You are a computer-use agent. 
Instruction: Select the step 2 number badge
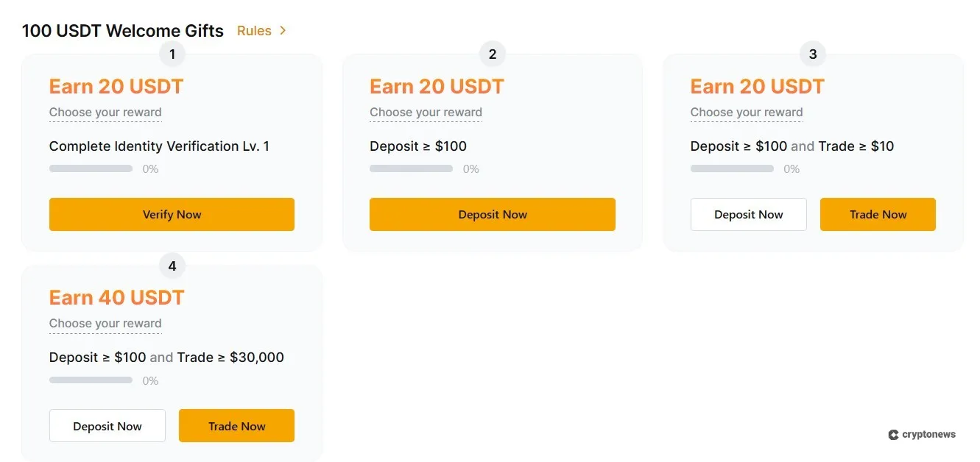[x=492, y=54]
